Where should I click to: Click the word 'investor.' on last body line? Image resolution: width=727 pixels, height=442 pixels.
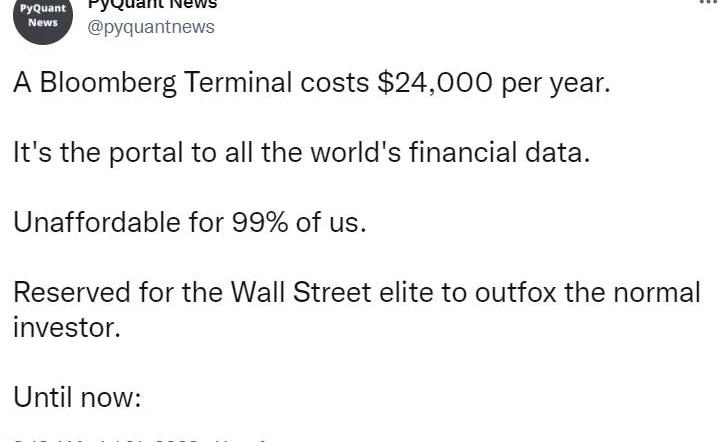(x=67, y=328)
